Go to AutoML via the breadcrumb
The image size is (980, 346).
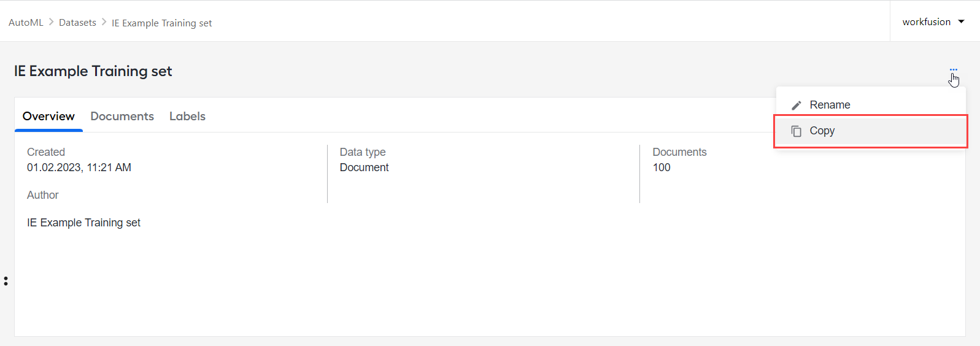[x=26, y=22]
